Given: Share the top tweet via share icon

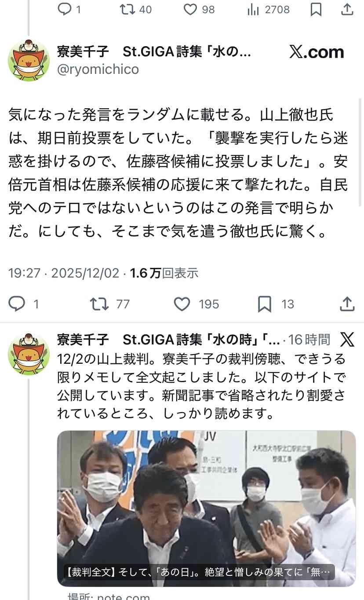Looking at the screenshot, I should pyautogui.click(x=347, y=9).
